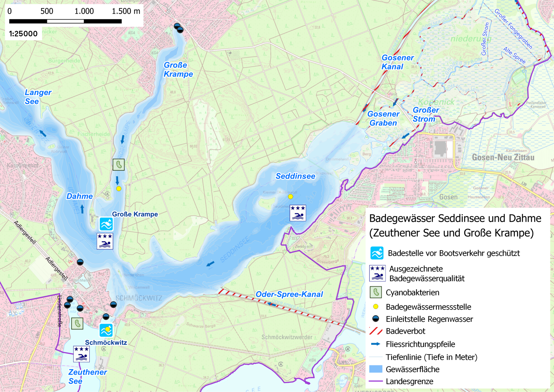Image resolution: width=554 pixels, height=392 pixels.
Task: Click the legend red-hatched Badeverbot symbol
Action: point(376,331)
